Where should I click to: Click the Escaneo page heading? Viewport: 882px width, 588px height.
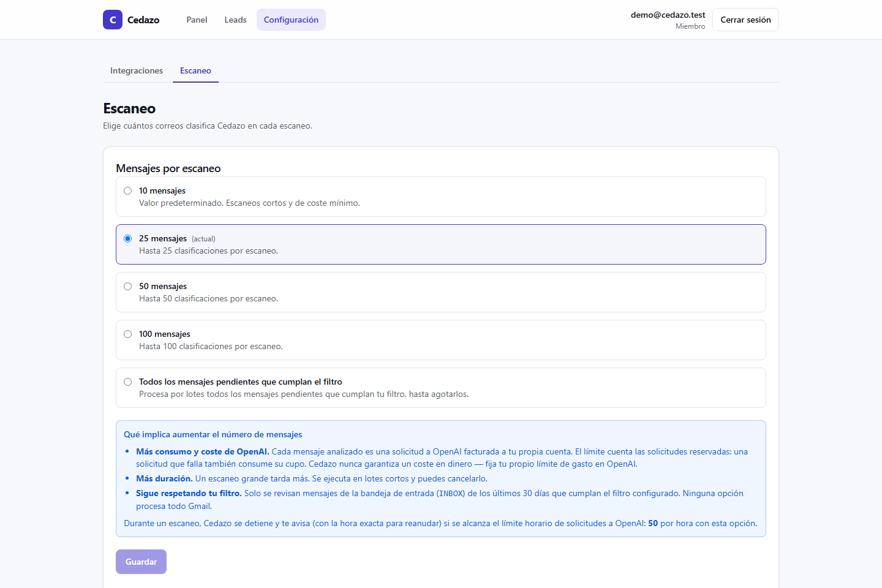click(129, 108)
